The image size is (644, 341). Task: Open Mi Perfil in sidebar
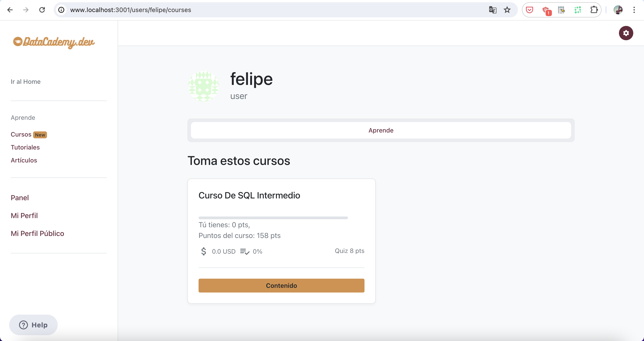tap(24, 215)
